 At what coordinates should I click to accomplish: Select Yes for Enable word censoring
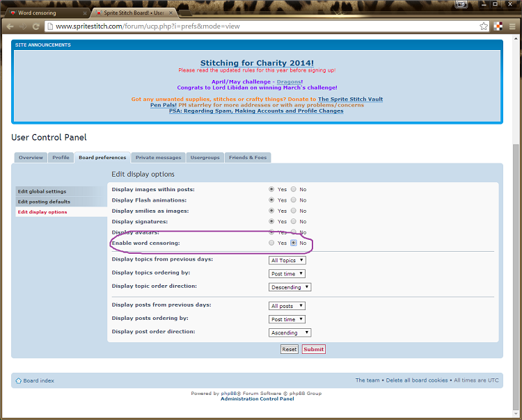(271, 243)
